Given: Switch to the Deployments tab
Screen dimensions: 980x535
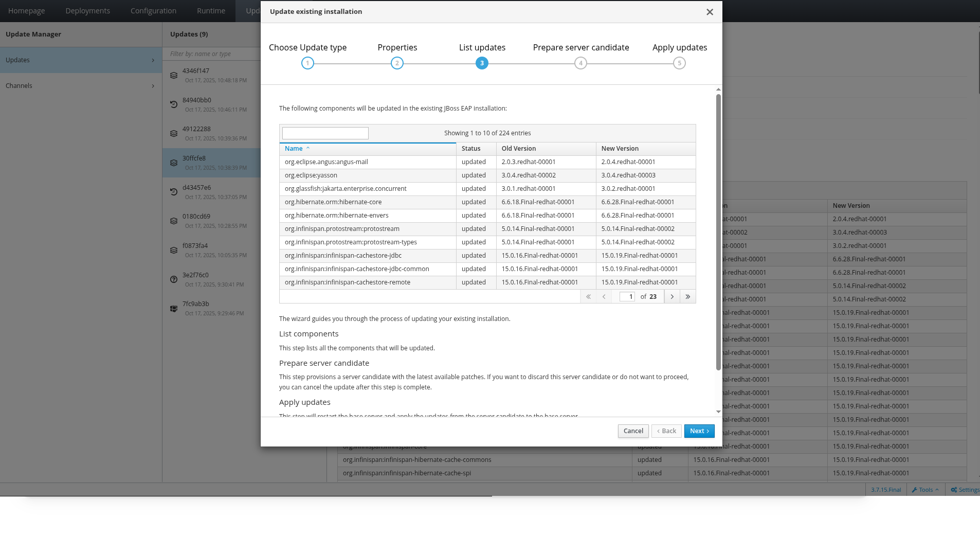Looking at the screenshot, I should tap(88, 11).
